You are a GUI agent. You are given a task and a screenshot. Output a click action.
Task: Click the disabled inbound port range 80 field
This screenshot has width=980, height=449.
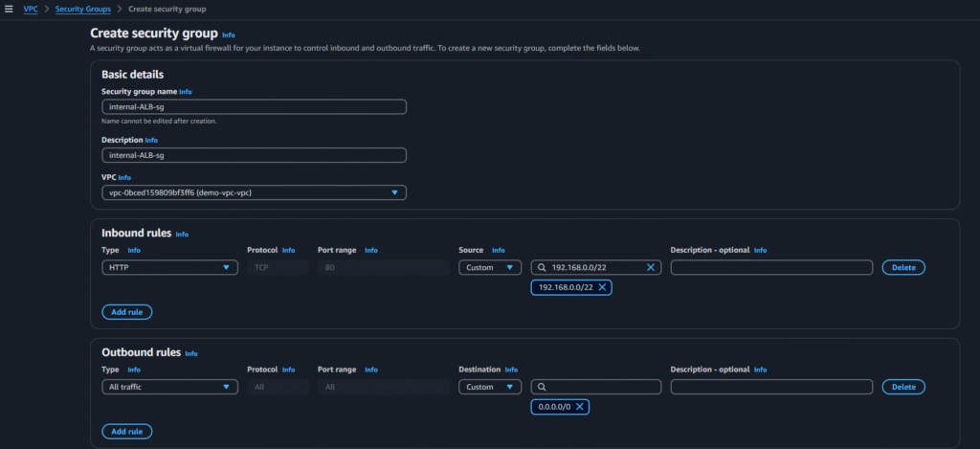tap(383, 268)
